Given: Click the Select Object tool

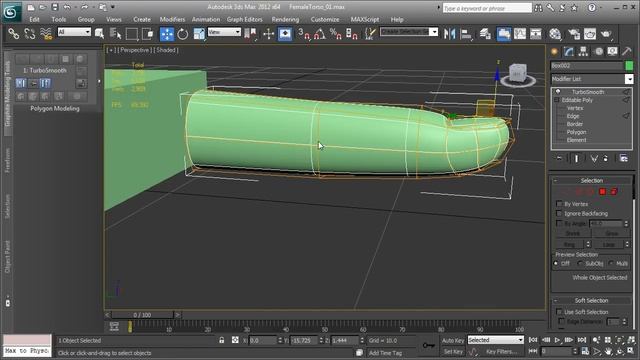Looking at the screenshot, I should pos(99,33).
